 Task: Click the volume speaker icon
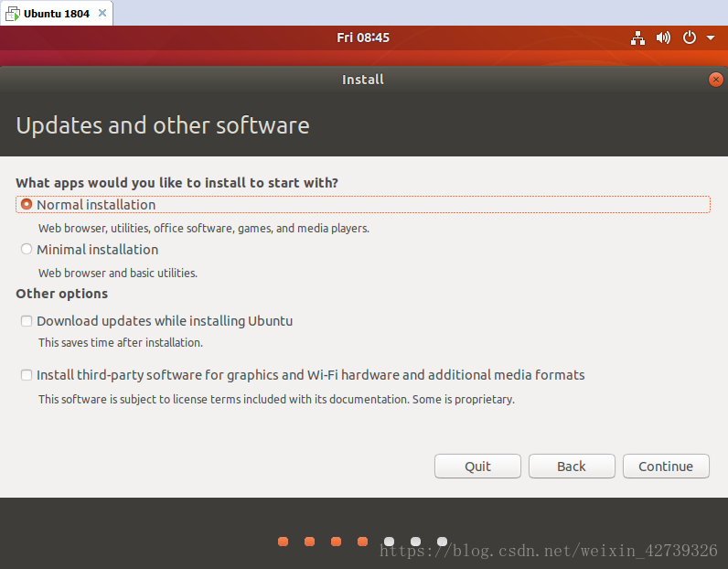[x=663, y=38]
